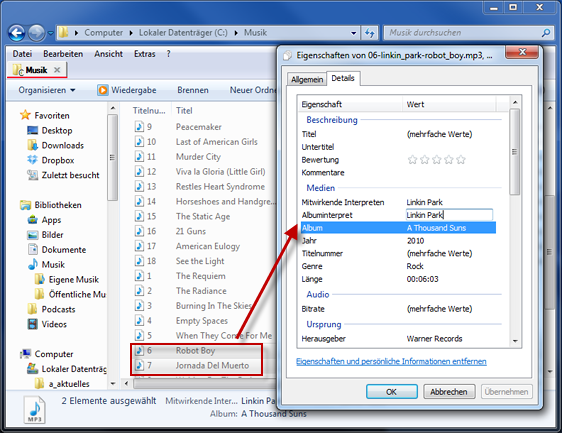Open the Bearbeiten menu
The image size is (562, 433).
coord(63,54)
